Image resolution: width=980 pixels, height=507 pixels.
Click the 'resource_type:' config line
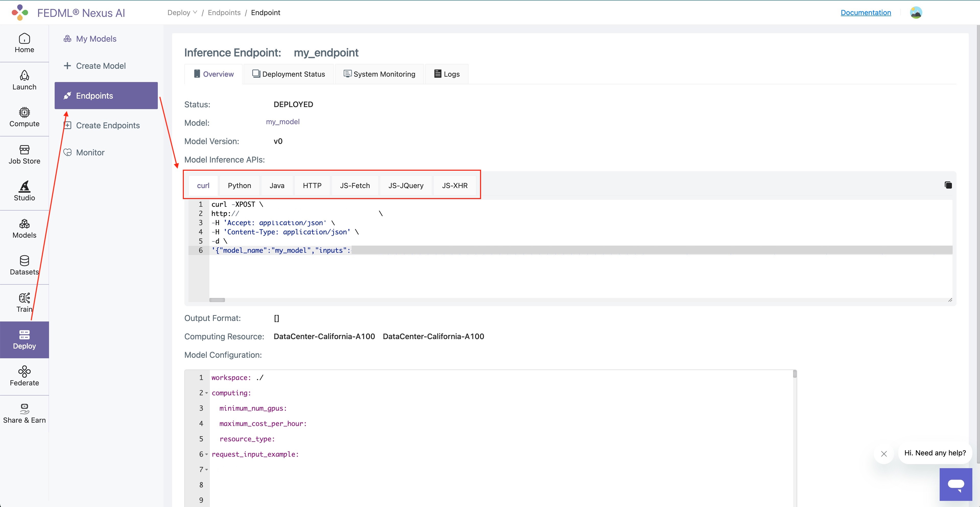pos(247,439)
